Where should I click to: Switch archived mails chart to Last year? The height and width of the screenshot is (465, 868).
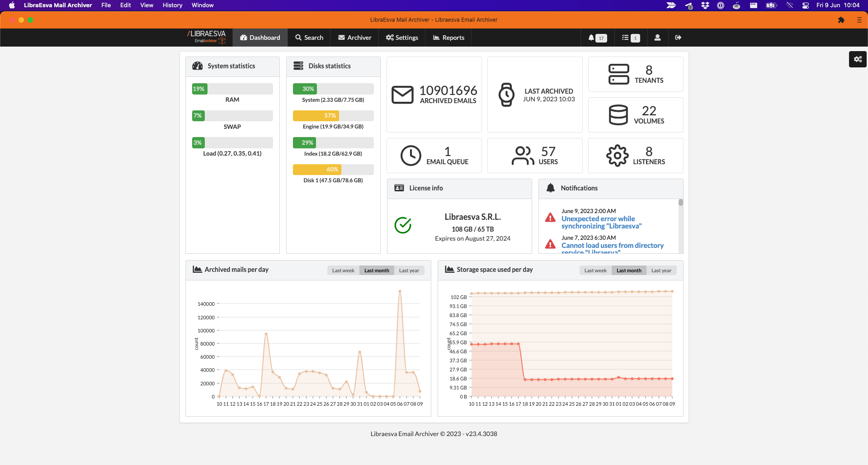click(409, 270)
